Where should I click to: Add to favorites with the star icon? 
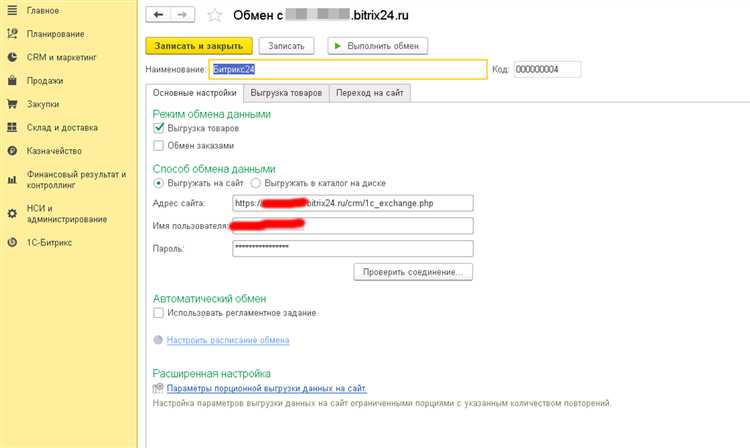(x=214, y=15)
